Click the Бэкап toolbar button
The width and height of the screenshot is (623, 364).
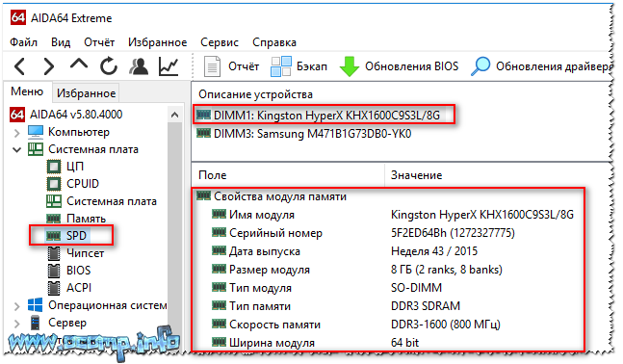[299, 66]
